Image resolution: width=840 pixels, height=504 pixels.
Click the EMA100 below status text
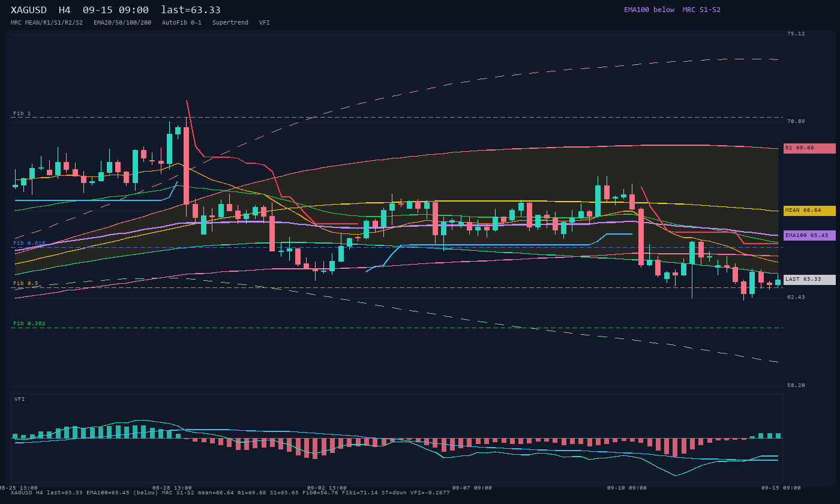click(649, 10)
